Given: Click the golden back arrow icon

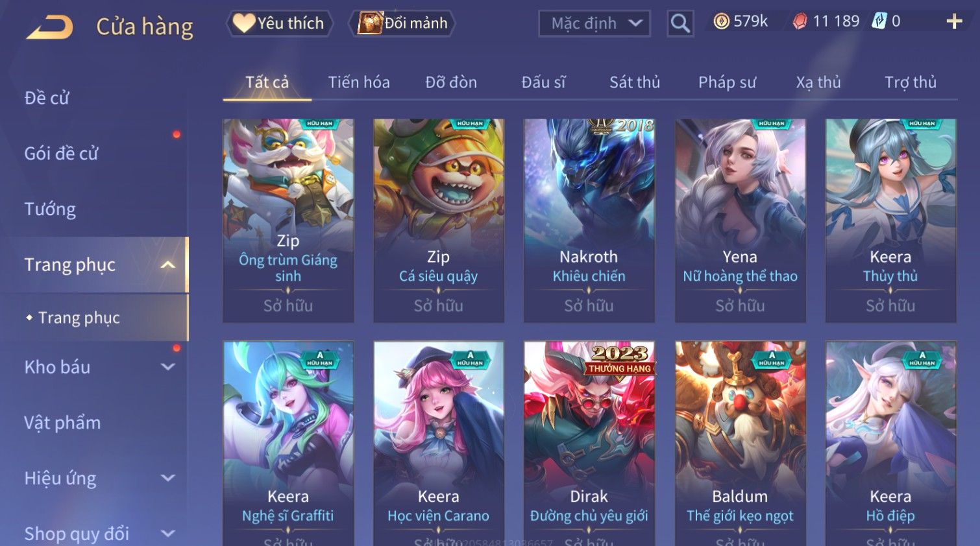Looking at the screenshot, I should click(50, 27).
